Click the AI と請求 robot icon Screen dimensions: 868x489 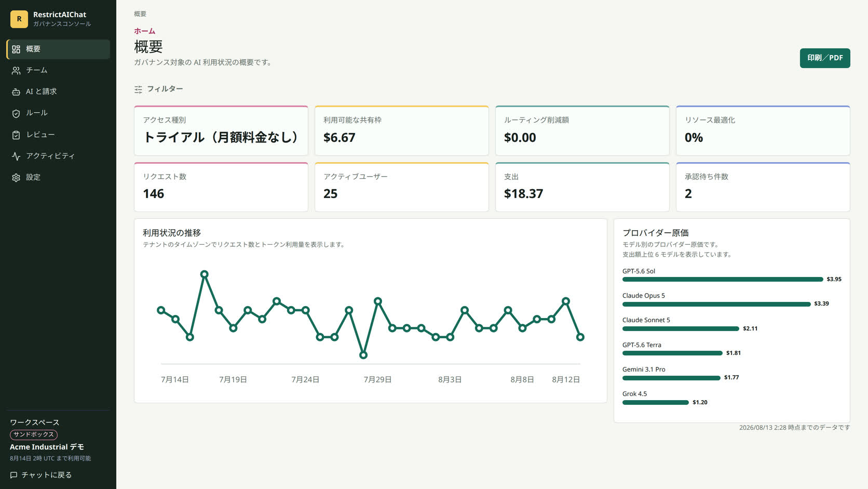tap(16, 92)
